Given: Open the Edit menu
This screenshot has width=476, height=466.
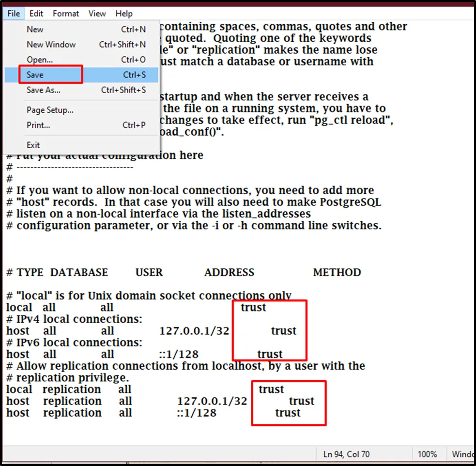Looking at the screenshot, I should (x=36, y=14).
